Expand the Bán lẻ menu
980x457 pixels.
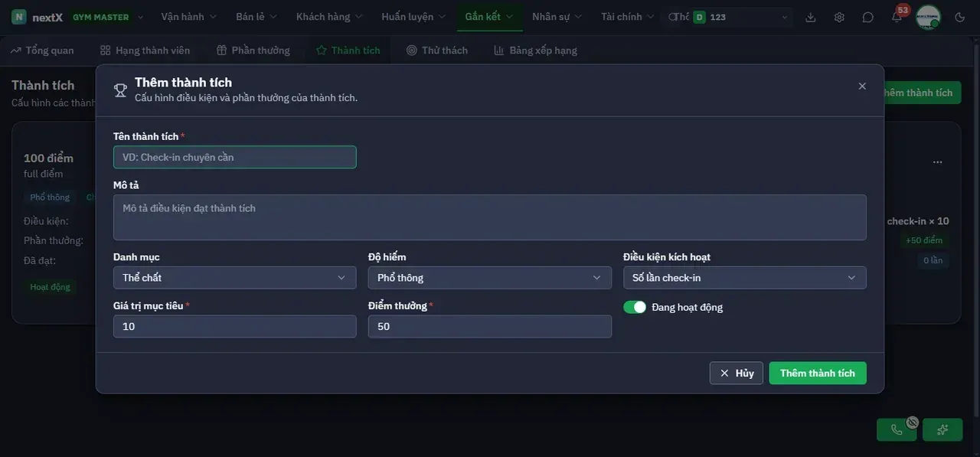pos(256,17)
